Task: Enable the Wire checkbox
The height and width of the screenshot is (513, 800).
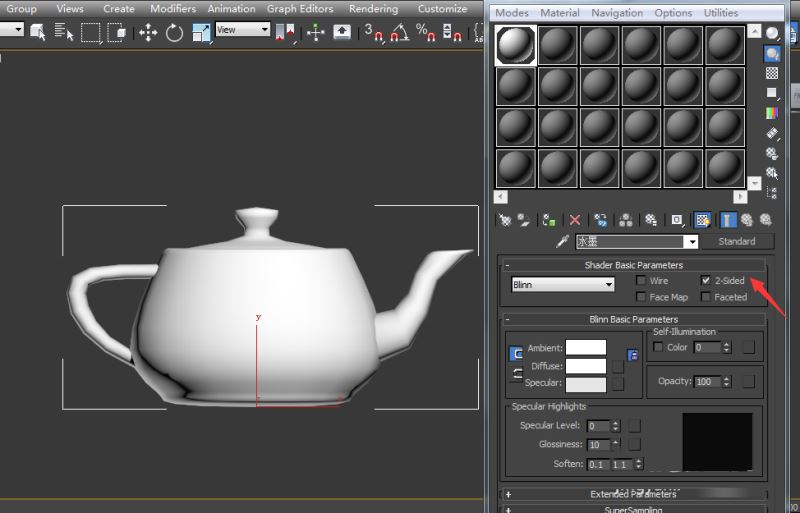Action: [641, 280]
